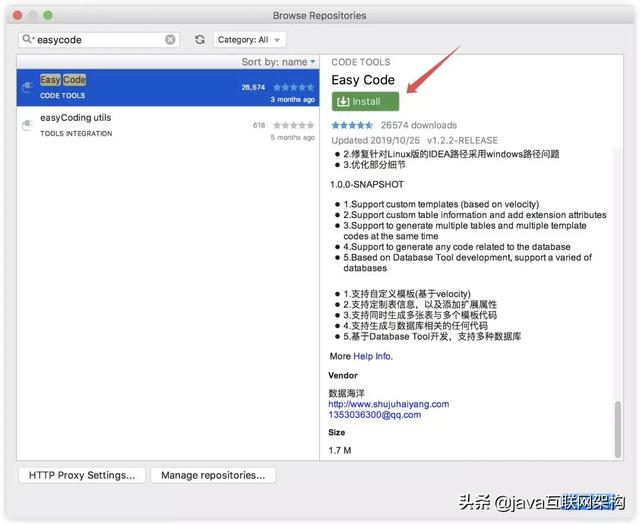The image size is (640, 525).
Task: Open the shujuhaiyang.com vendor website link
Action: coord(389,404)
